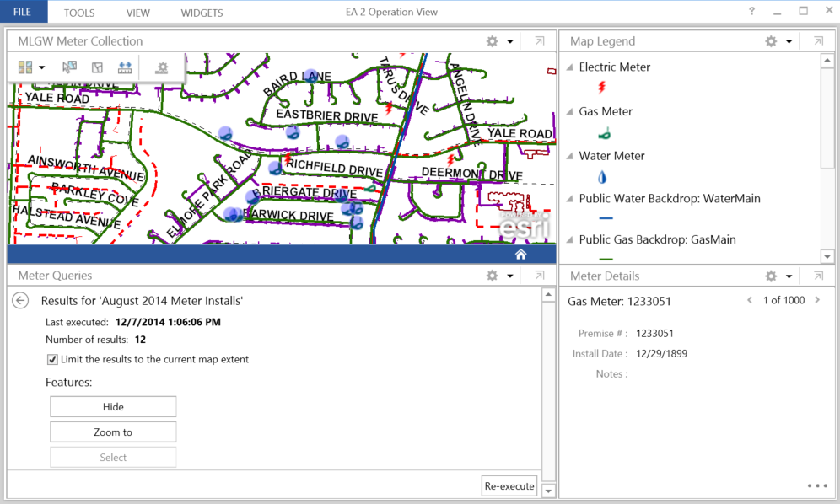Image resolution: width=840 pixels, height=504 pixels.
Task: Click the 'Gas Meter: 1233051' heading
Action: (x=619, y=301)
